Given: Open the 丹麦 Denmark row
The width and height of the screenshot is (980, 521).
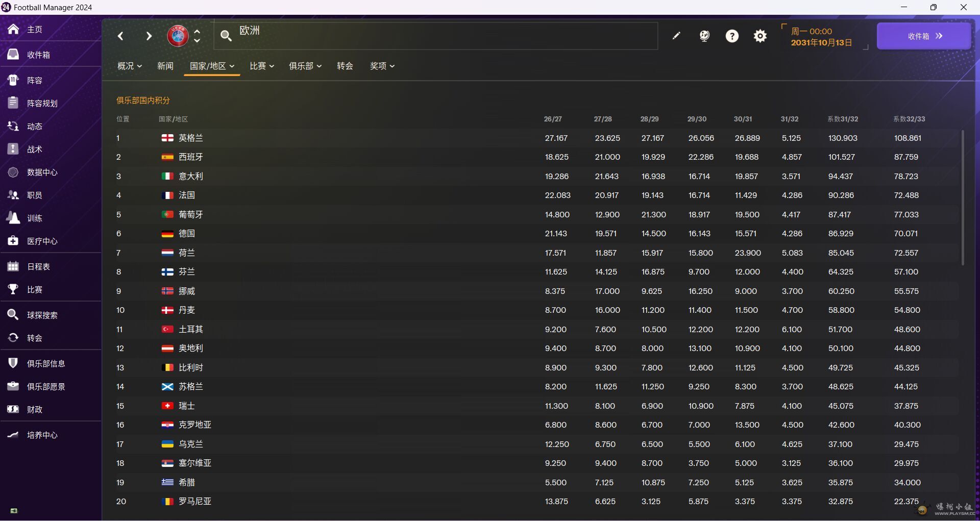Looking at the screenshot, I should (x=536, y=310).
